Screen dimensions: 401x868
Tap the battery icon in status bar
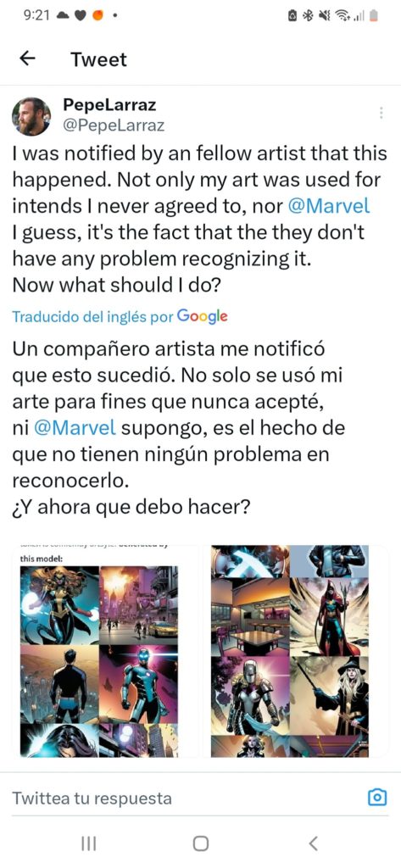tap(375, 17)
